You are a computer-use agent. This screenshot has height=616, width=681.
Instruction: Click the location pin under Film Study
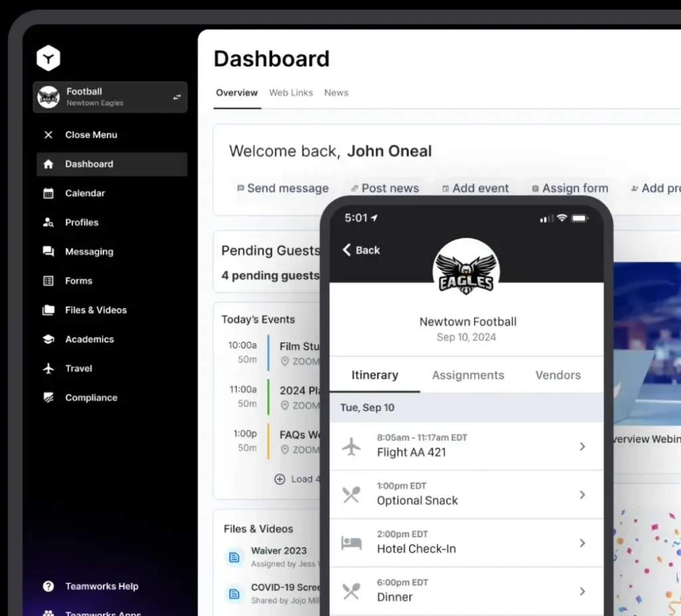(285, 361)
